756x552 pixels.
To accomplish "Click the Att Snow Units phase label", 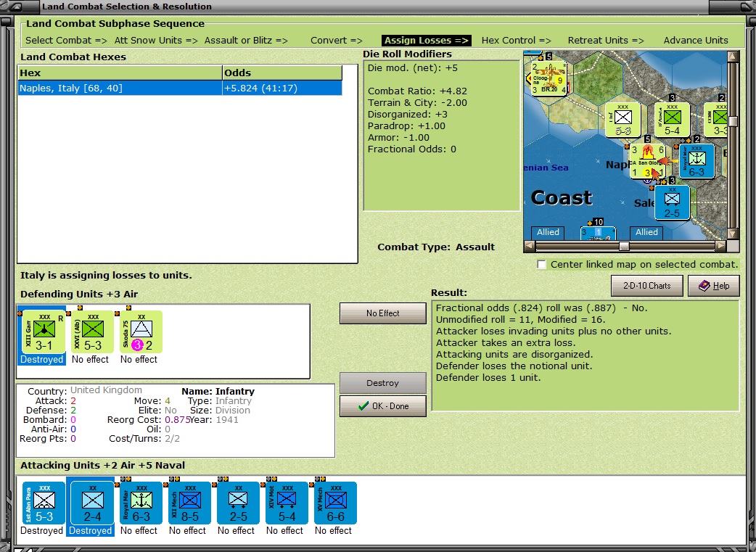I will [156, 41].
